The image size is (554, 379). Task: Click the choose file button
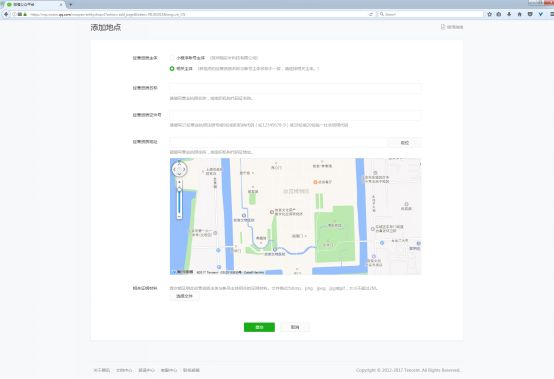click(x=184, y=296)
